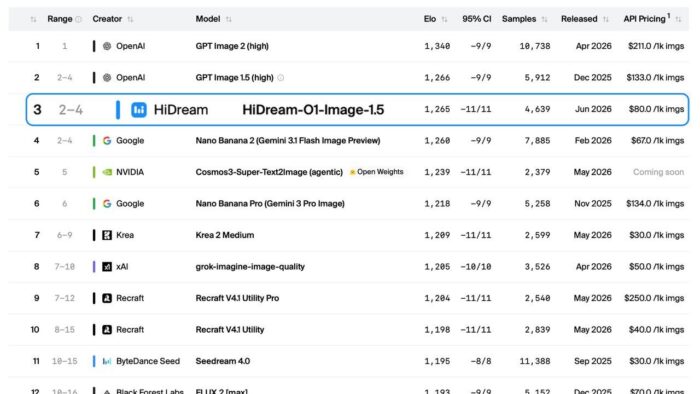Click the Krea logo icon

[x=107, y=235]
